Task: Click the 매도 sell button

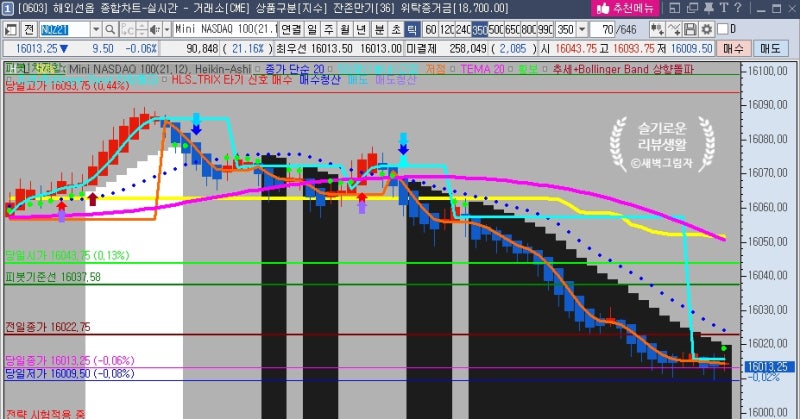Action: [770, 49]
